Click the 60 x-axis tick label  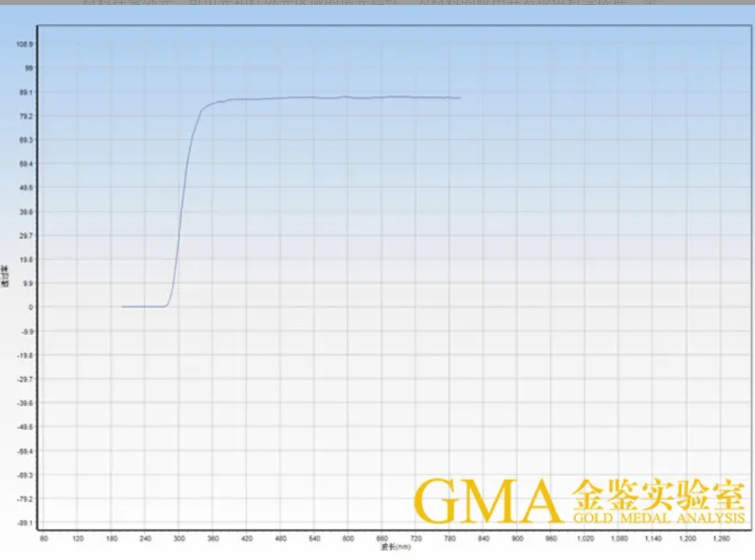point(44,538)
